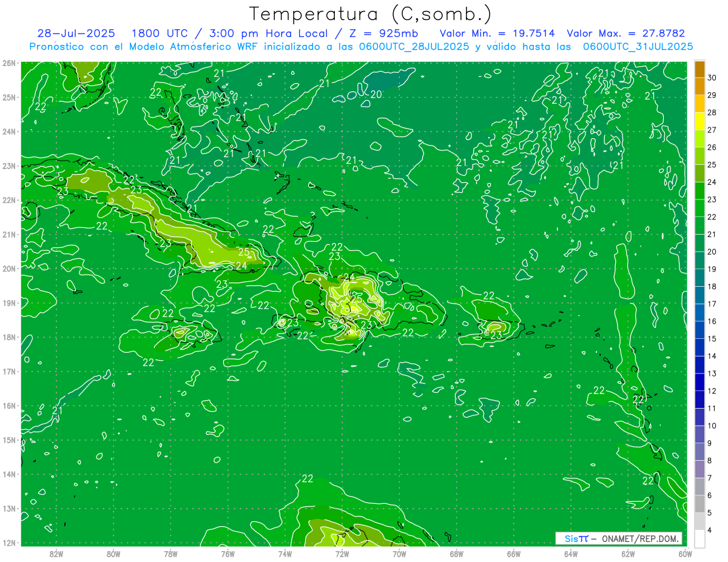Click the '21N' latitude axis label

9,235
